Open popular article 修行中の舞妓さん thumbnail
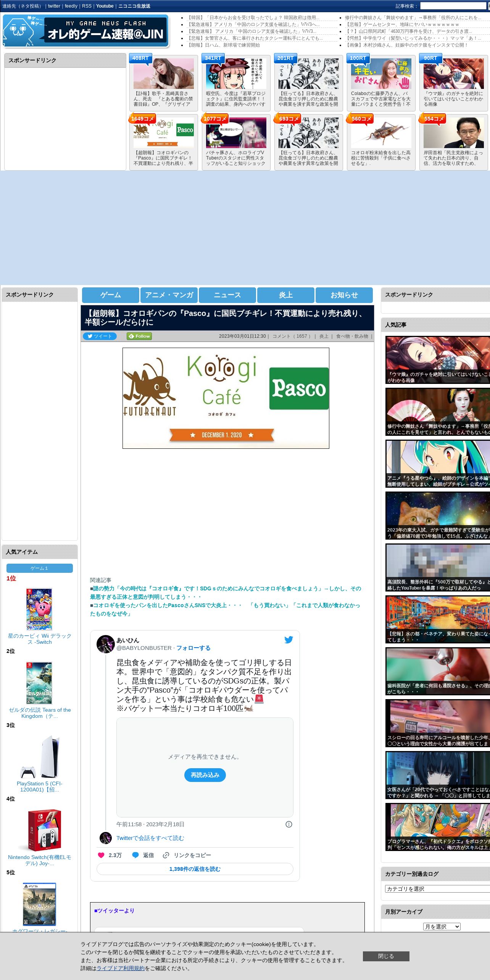 438,412
